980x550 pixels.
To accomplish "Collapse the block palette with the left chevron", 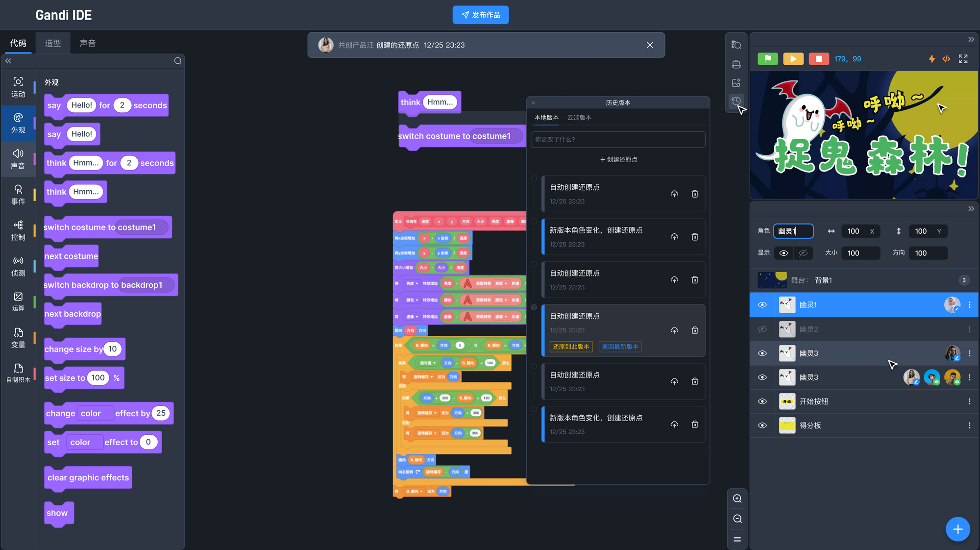I will coord(8,61).
